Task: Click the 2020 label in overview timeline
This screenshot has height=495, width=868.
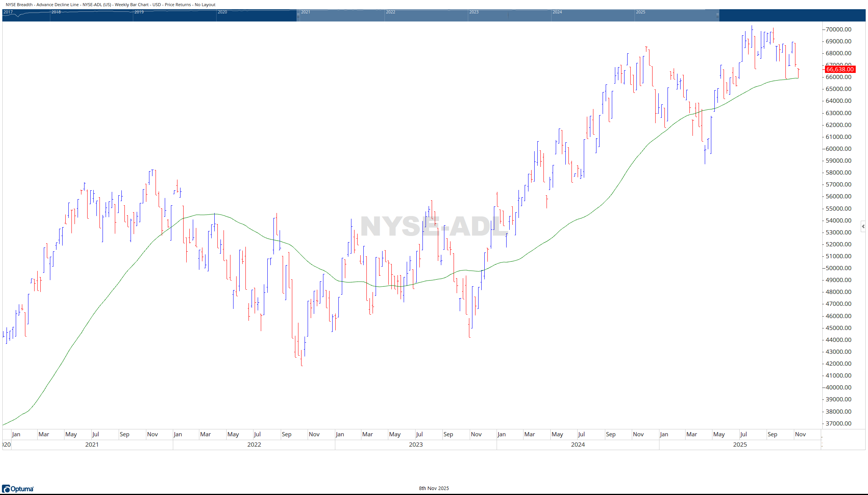Action: click(222, 12)
